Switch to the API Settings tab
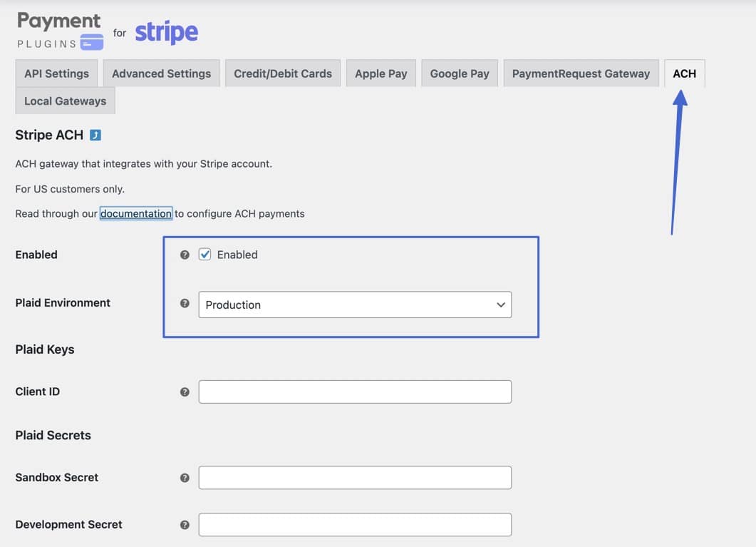 (56, 73)
